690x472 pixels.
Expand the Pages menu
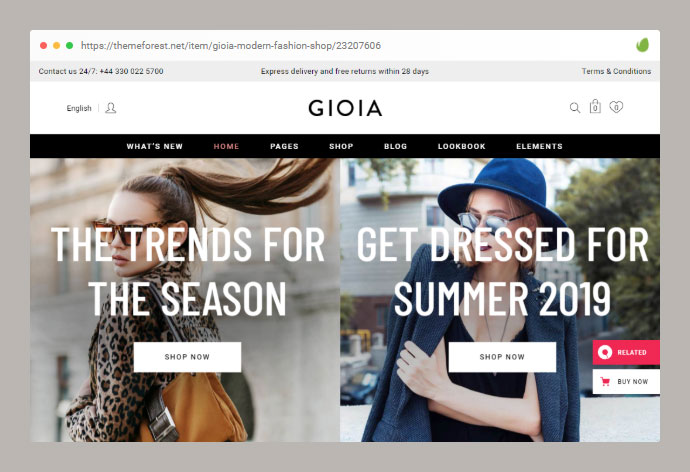click(x=284, y=146)
